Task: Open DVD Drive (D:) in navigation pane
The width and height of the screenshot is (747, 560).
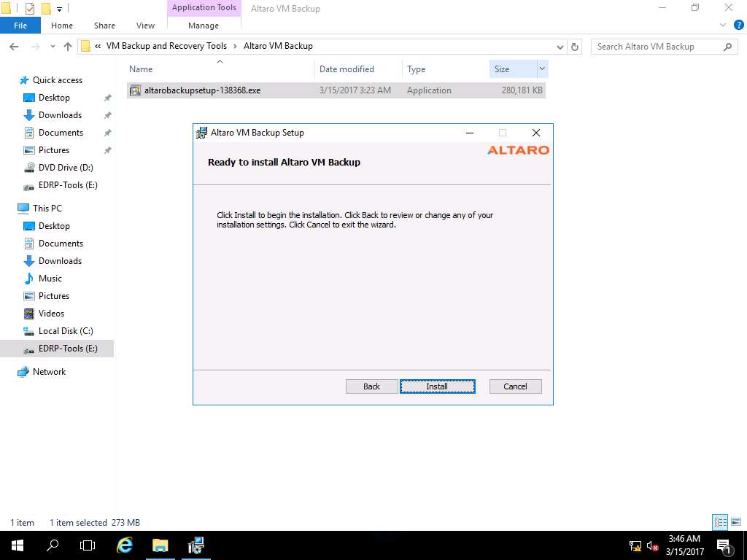Action: [66, 168]
